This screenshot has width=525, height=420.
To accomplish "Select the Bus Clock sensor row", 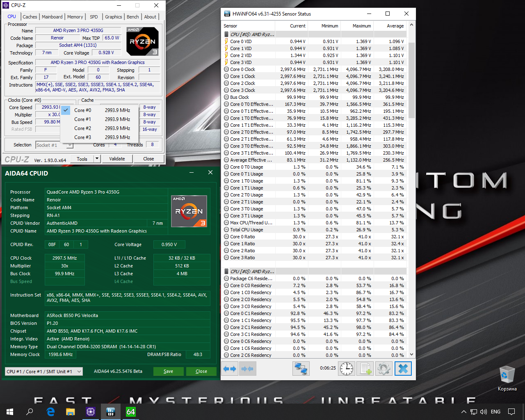I will tap(314, 97).
